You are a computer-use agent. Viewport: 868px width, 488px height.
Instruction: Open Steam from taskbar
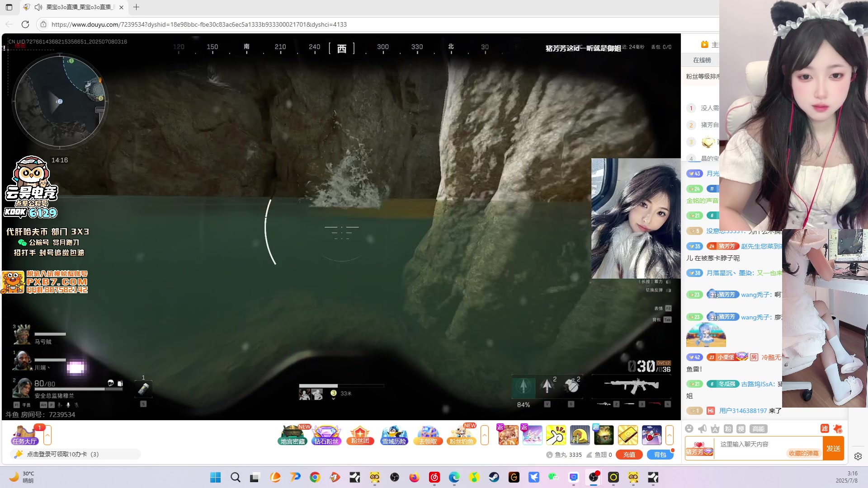click(x=494, y=477)
